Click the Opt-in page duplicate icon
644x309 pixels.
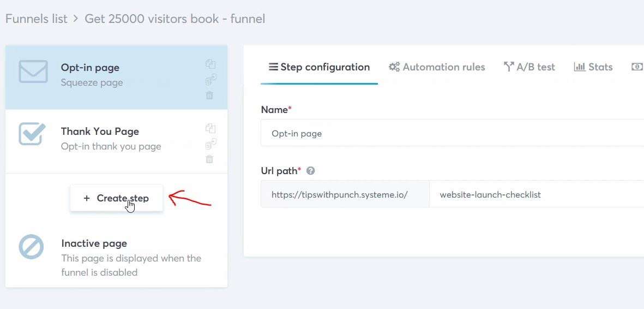pyautogui.click(x=210, y=64)
